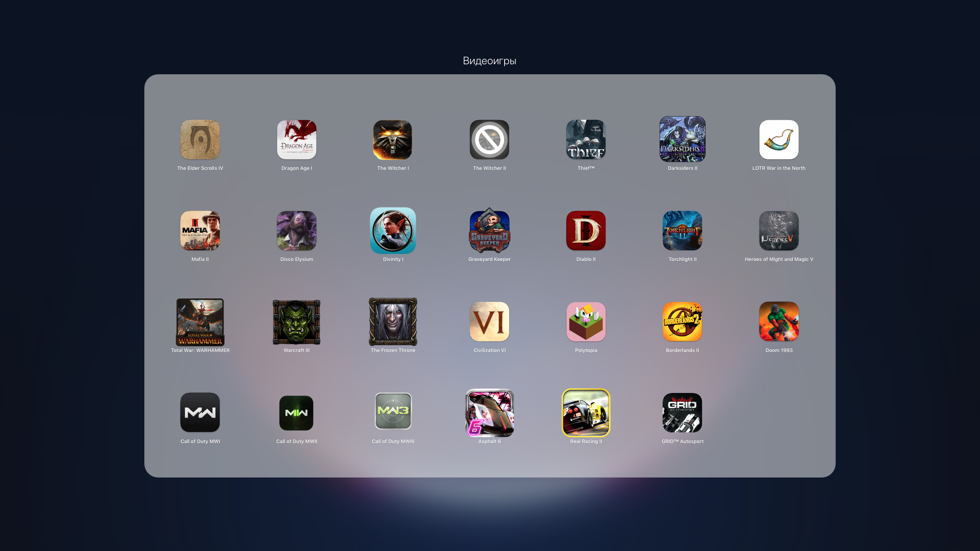Launch Dragon Age I app
This screenshot has width=980, height=551.
297,140
